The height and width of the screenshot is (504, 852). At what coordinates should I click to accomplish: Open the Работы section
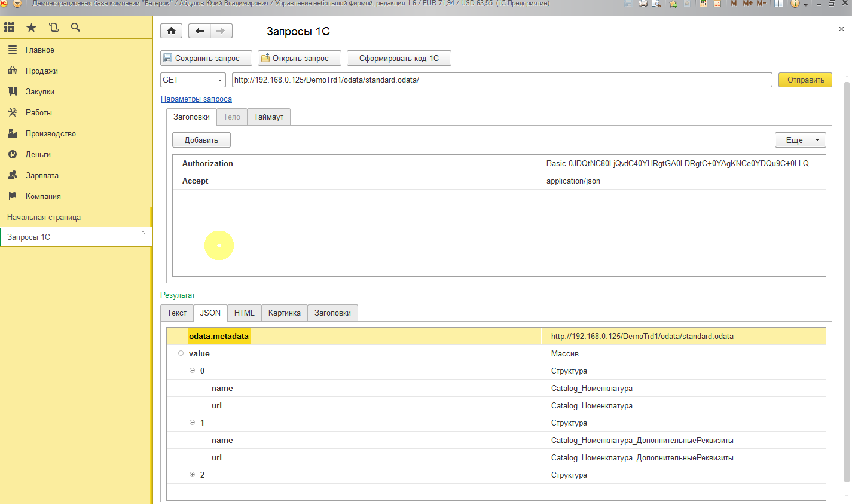pos(76,113)
